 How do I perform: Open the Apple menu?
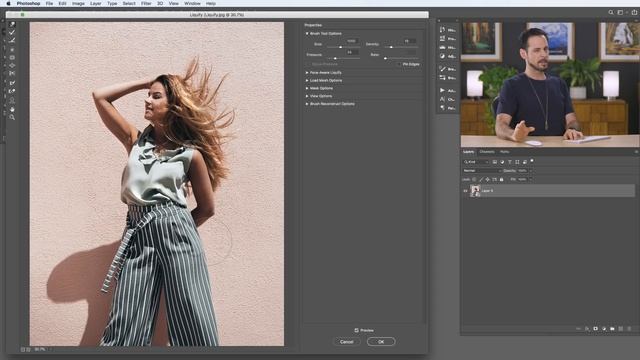[8, 3]
